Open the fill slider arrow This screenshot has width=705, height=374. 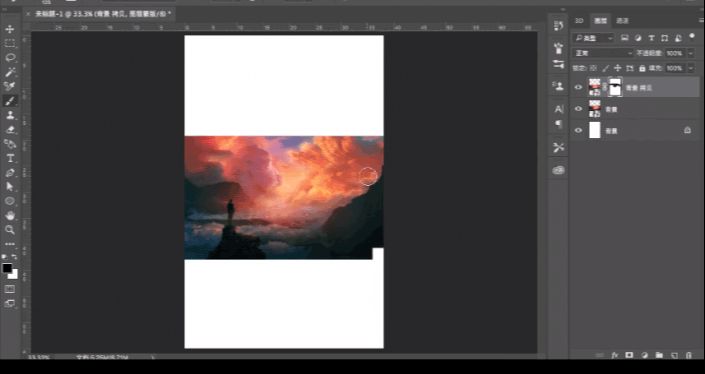click(691, 68)
